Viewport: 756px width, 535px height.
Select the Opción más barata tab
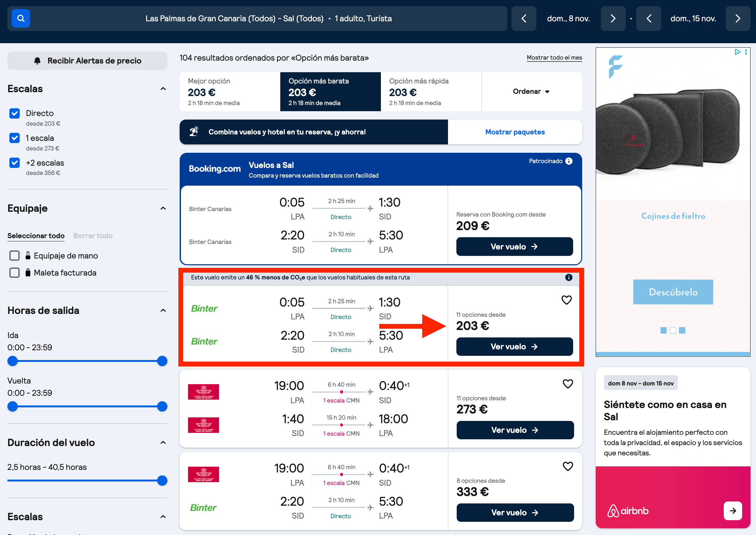(x=330, y=92)
